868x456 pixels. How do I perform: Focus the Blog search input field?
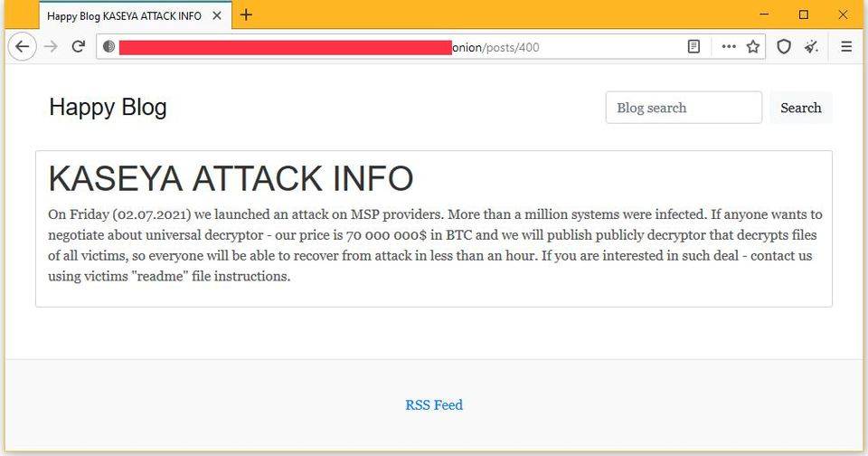coord(684,108)
